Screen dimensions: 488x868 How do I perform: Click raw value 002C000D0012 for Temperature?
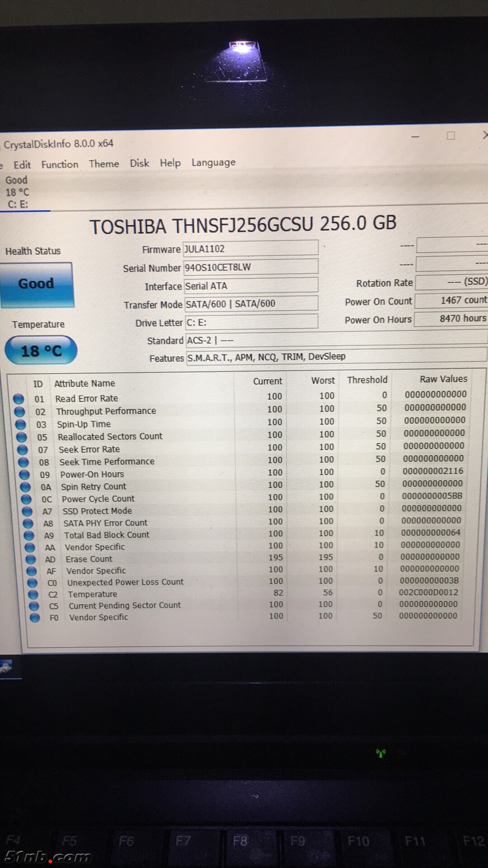tap(429, 592)
